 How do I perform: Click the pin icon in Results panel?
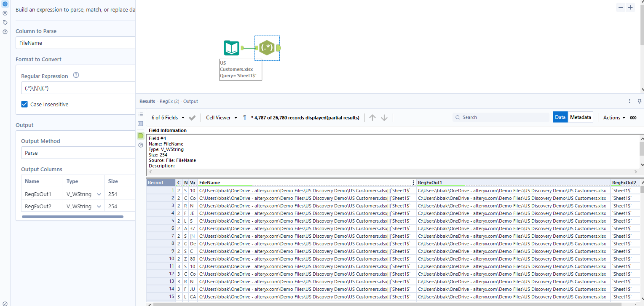pyautogui.click(x=639, y=101)
